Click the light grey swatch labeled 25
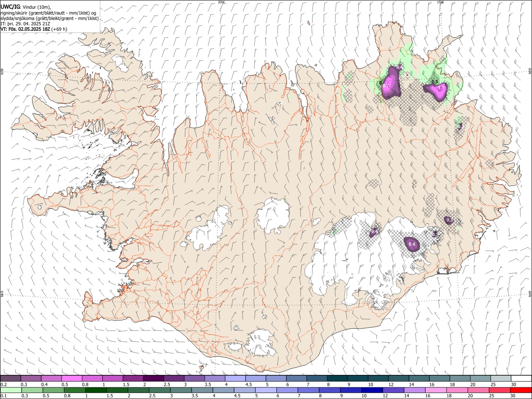 coord(500,378)
